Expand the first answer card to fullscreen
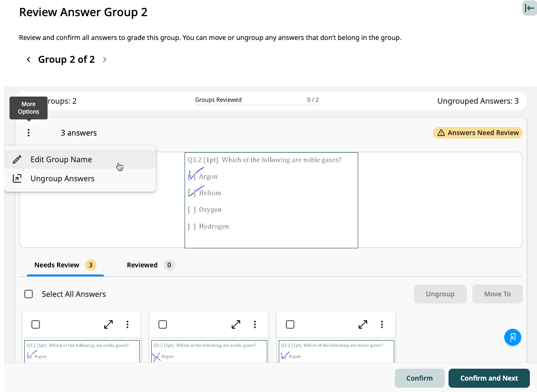Viewport: 537px width, 392px height. point(108,324)
